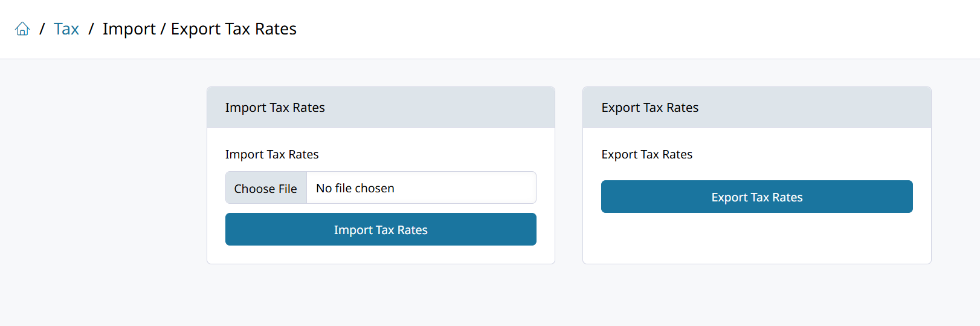Click the gray Export Tax Rates title text

click(x=650, y=107)
